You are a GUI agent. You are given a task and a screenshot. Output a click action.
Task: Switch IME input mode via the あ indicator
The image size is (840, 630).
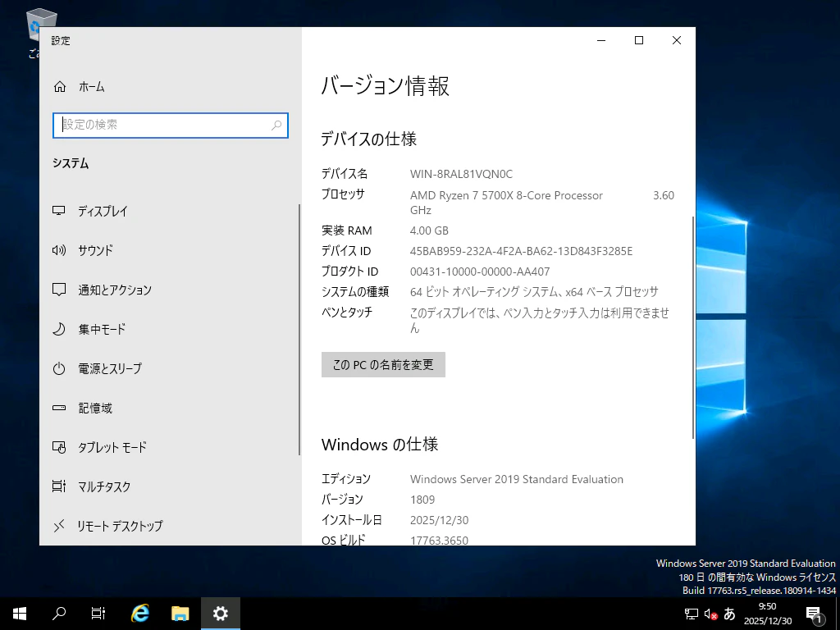[x=729, y=613]
